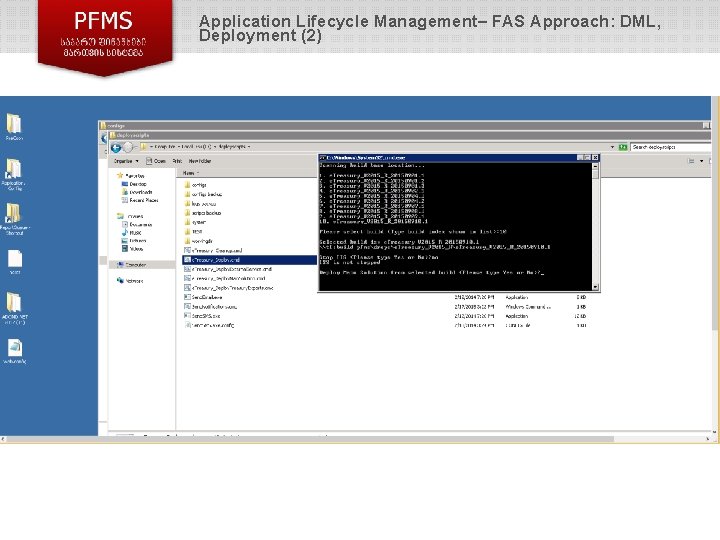Open the scripts backup folder
Viewport: 720px width, 540px height.
click(x=202, y=213)
